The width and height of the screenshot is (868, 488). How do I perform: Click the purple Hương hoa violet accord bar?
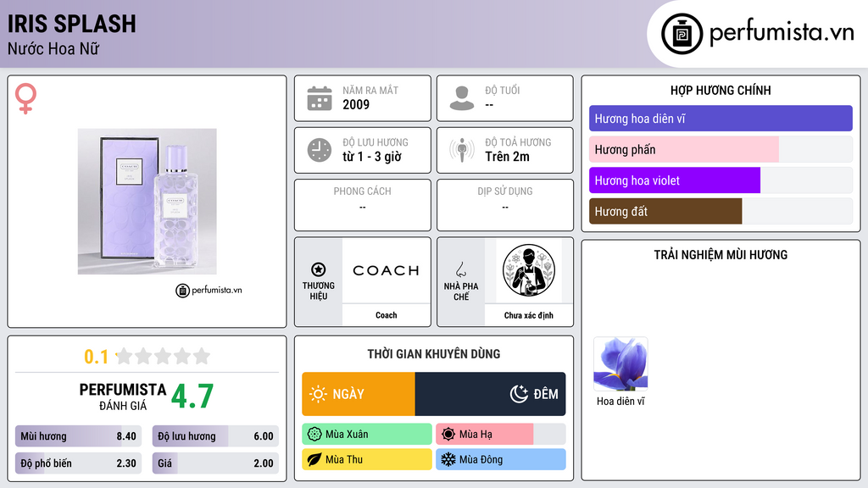[675, 180]
